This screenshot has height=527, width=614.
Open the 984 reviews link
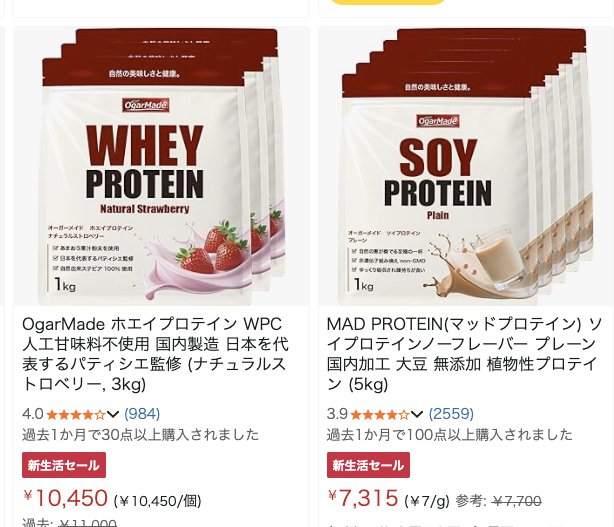(142, 414)
